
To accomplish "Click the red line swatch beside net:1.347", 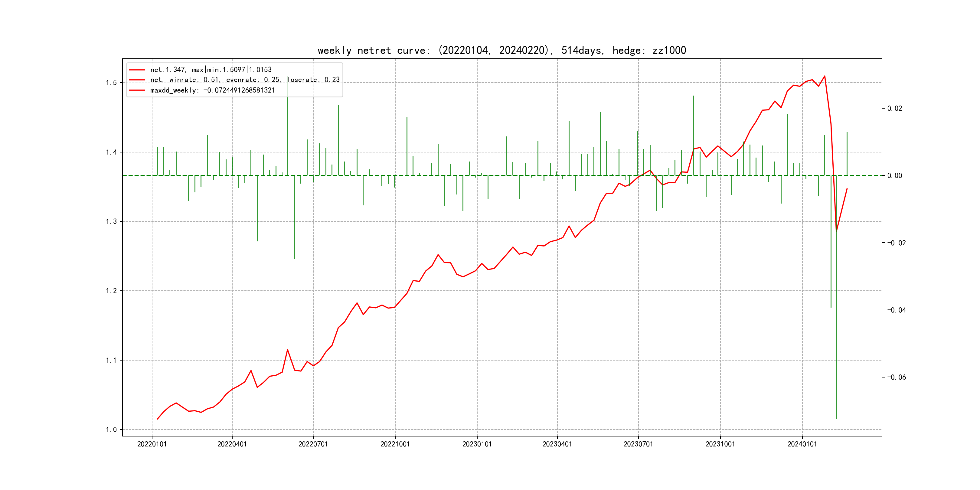I will [x=137, y=70].
